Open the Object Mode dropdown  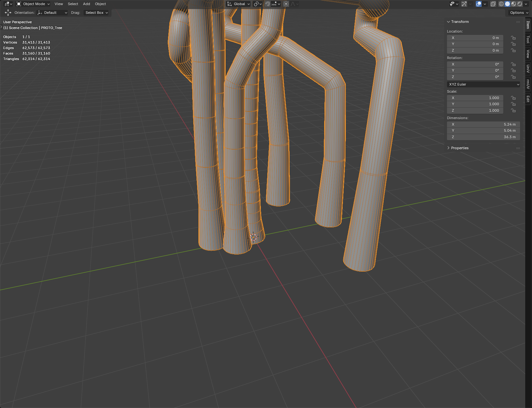pos(33,4)
